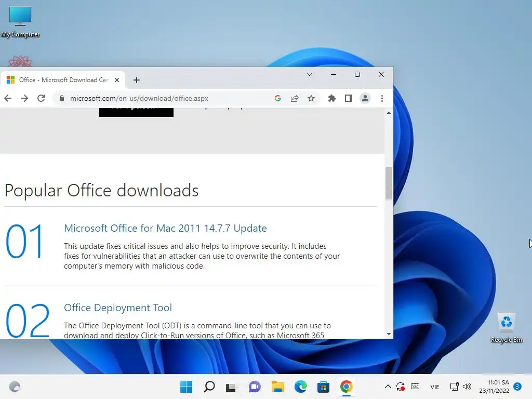
Task: Open Teams Chat on taskbar
Action: [x=255, y=387]
